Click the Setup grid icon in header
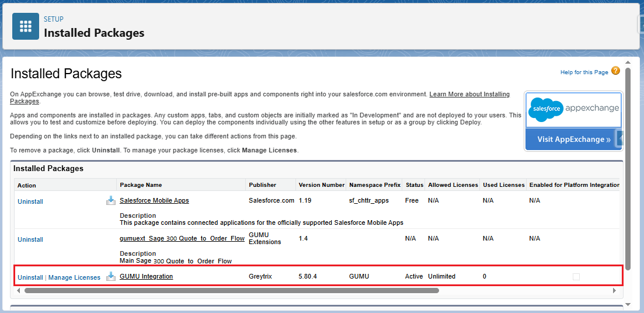644x313 pixels. point(26,26)
